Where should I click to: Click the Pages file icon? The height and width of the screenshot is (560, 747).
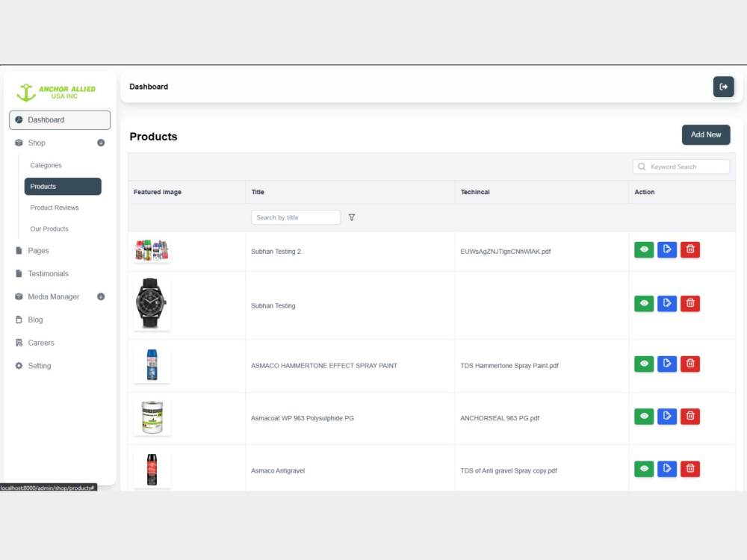point(19,250)
